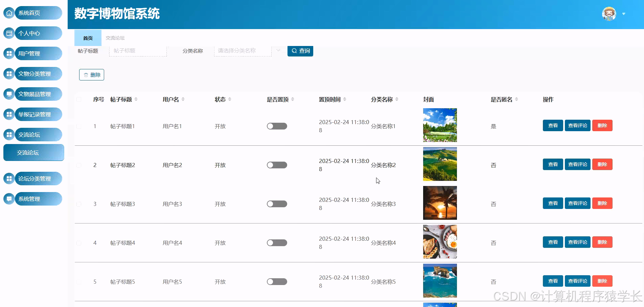Click the 文物展品管理 chat icon
The width and height of the screenshot is (644, 307).
coord(8,94)
